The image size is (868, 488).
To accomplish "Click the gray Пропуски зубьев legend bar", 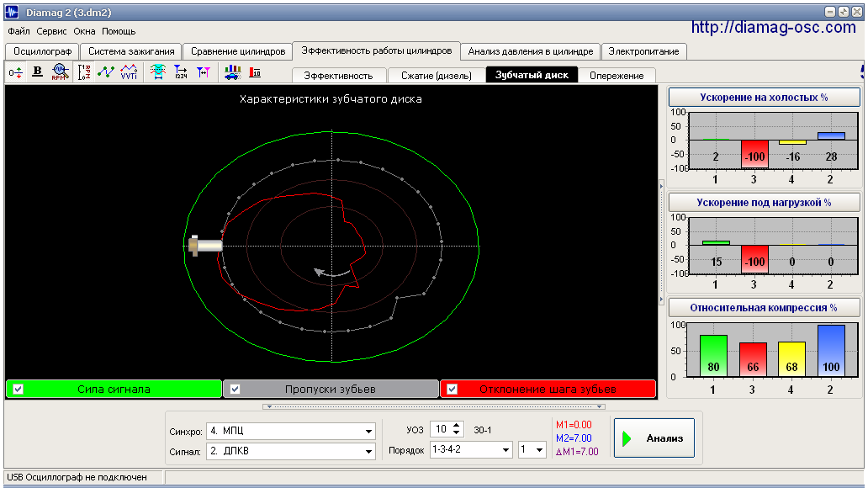I will (x=331, y=389).
